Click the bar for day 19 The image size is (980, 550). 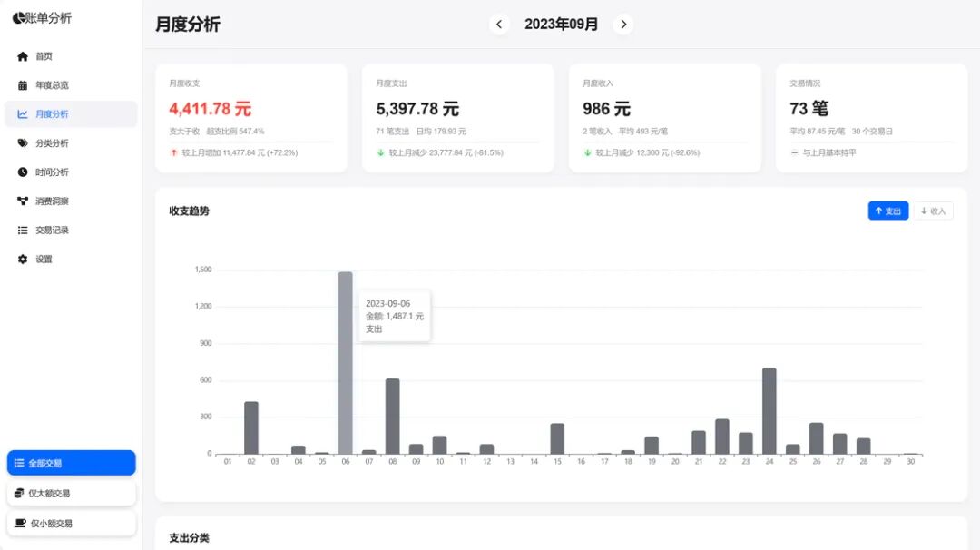point(652,445)
